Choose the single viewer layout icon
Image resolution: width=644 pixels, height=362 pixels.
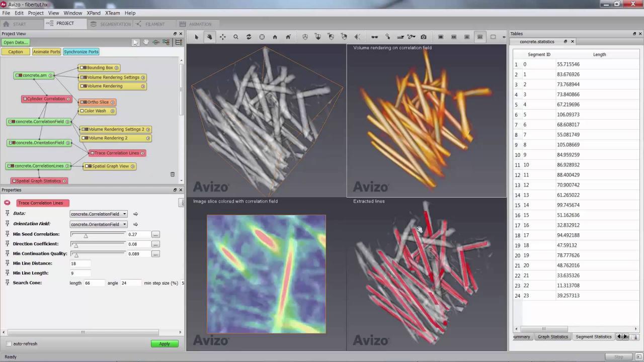pyautogui.click(x=441, y=37)
